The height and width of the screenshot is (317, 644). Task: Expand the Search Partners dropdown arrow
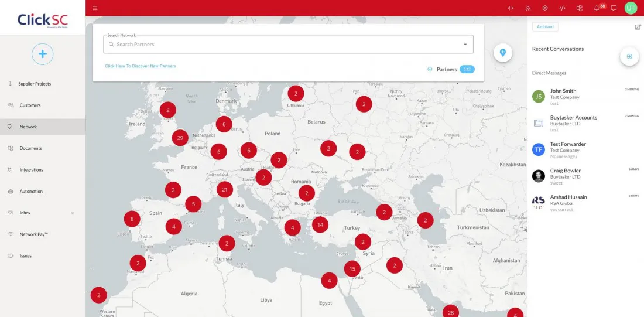point(465,45)
